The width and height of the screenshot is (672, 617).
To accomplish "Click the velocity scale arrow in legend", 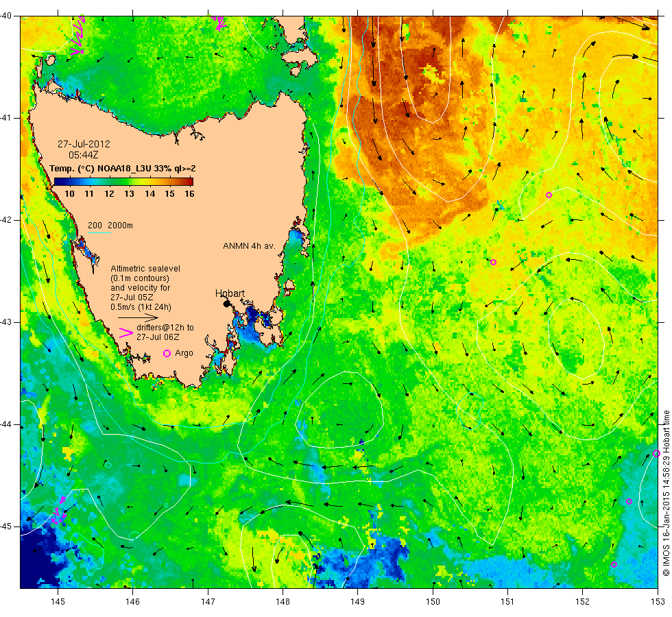I will (x=138, y=317).
